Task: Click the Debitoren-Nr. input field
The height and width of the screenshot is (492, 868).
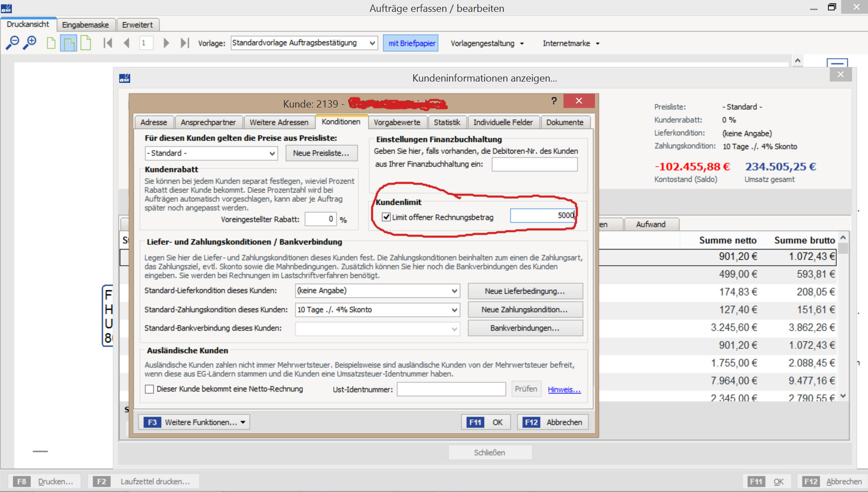Action: (x=535, y=164)
